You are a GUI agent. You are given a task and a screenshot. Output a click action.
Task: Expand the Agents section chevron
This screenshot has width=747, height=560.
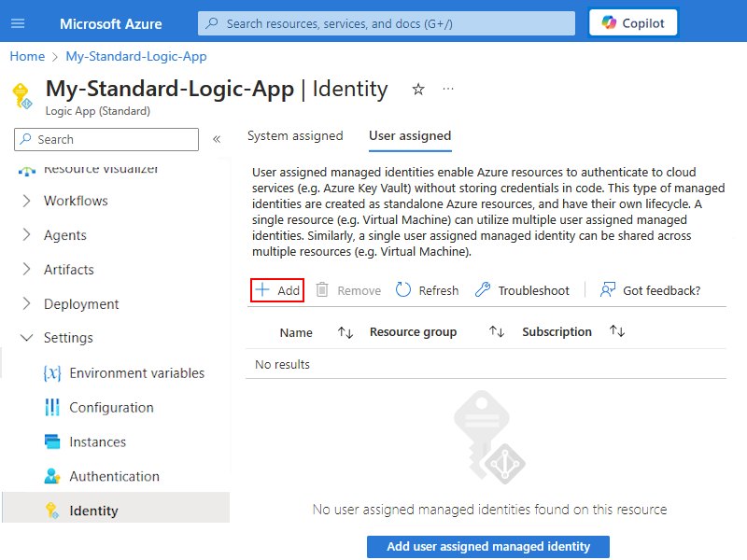(27, 235)
